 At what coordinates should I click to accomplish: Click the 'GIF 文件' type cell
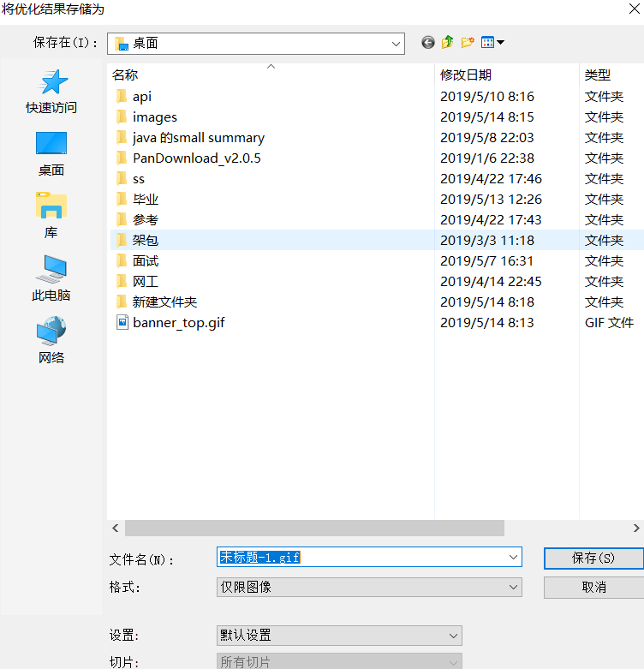(609, 323)
